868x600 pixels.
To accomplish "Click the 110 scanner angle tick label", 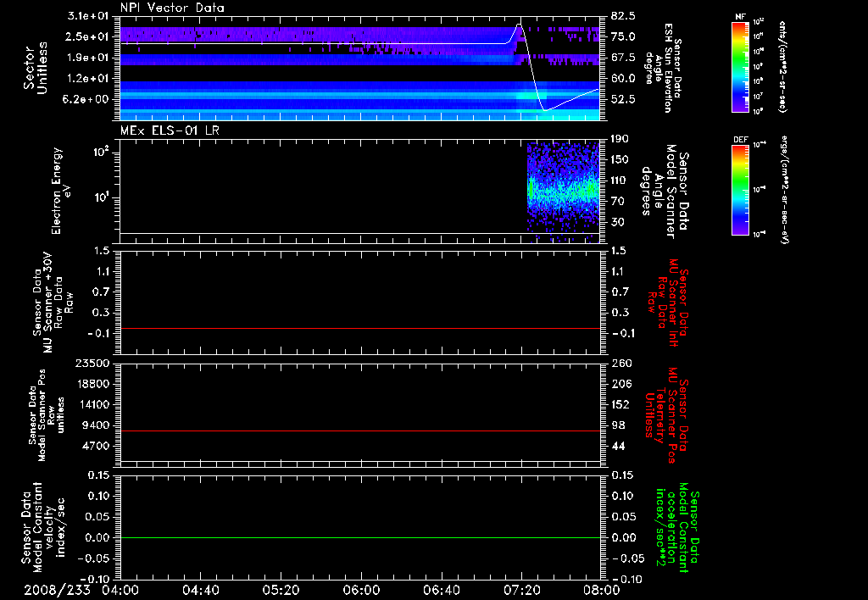I will 620,181.
